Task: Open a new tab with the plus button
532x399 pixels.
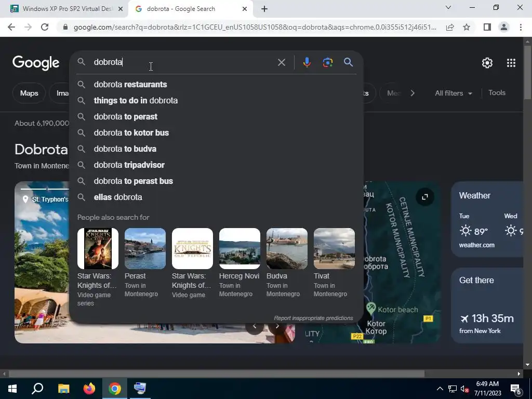Action: [x=264, y=9]
